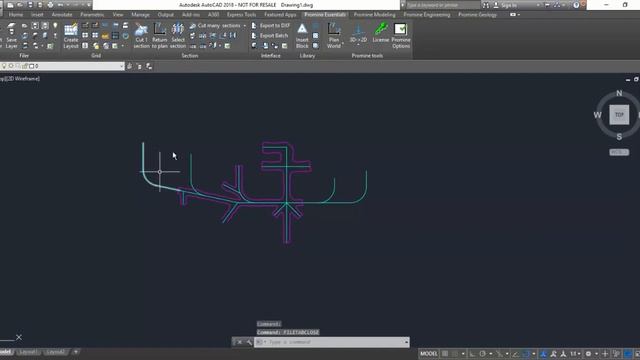Expand the Sign In dropdown arrow
Screen dimensions: 640x360
click(538, 5)
